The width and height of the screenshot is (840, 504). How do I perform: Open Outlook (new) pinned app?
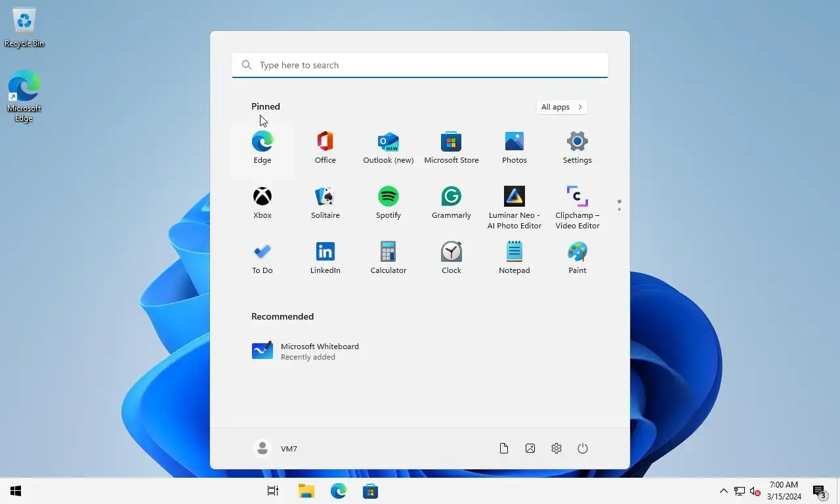point(388,148)
